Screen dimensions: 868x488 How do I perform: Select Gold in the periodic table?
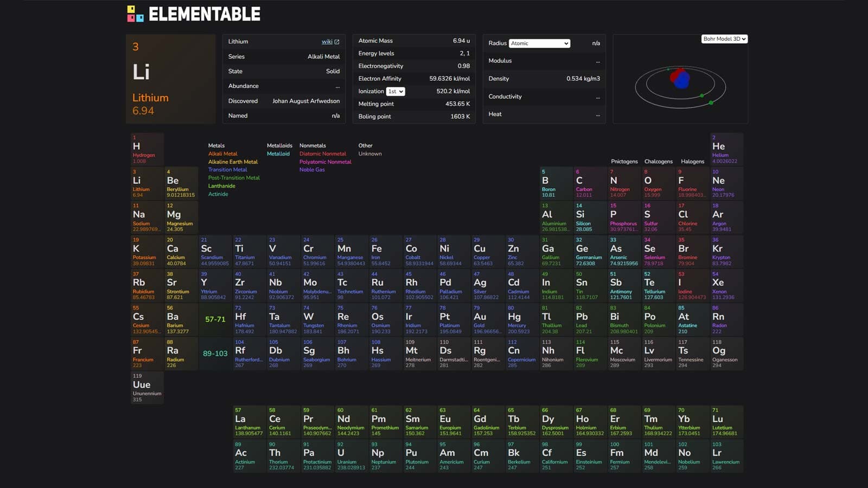pos(488,319)
